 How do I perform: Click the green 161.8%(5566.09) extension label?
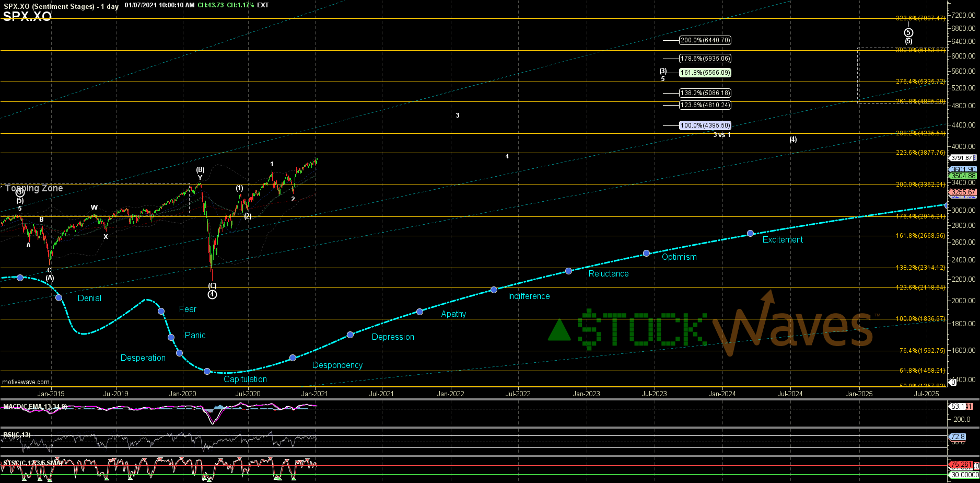(705, 73)
